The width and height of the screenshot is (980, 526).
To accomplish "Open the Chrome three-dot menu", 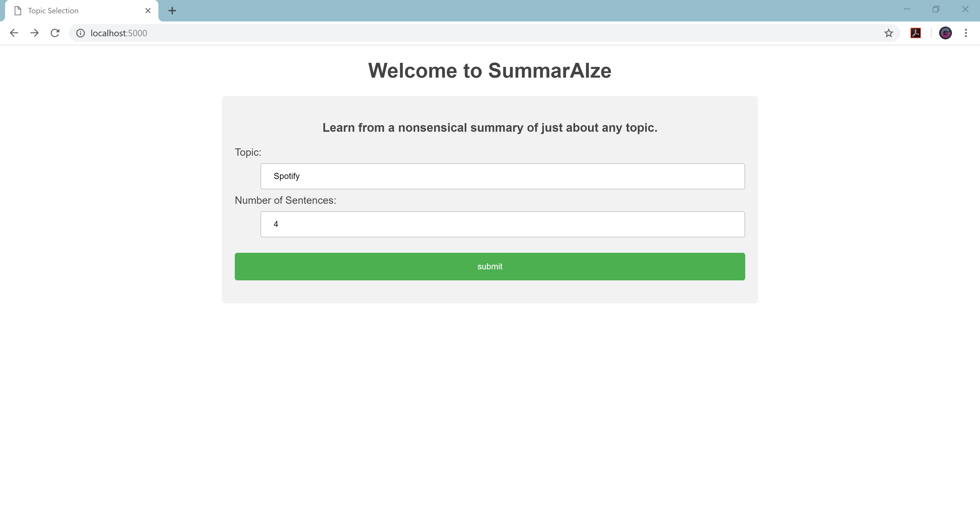I will pyautogui.click(x=965, y=33).
